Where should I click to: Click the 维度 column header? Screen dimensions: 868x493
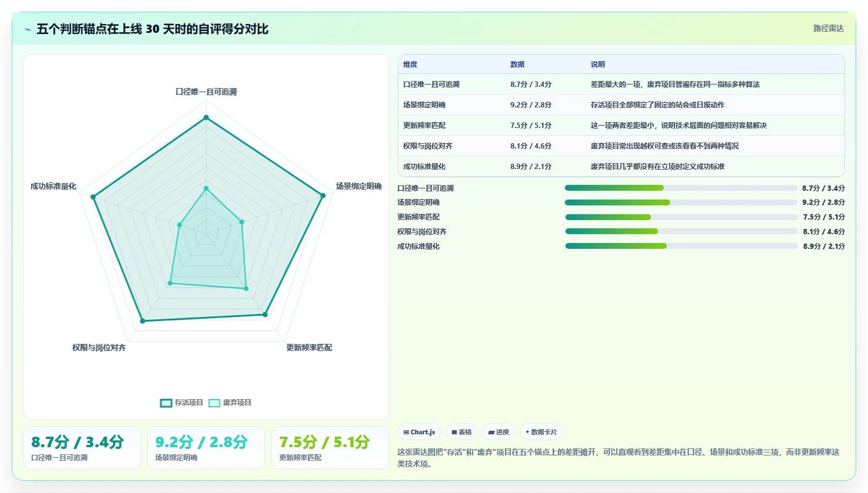[410, 65]
